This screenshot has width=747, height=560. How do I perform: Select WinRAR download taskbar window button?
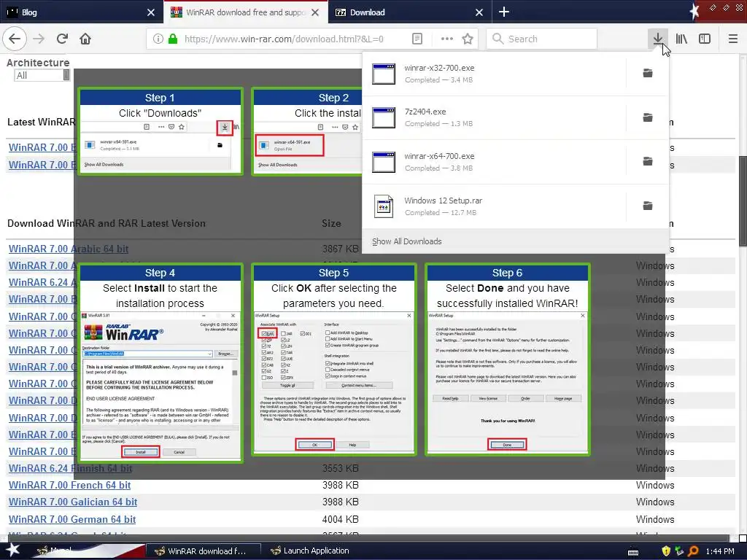point(203,551)
